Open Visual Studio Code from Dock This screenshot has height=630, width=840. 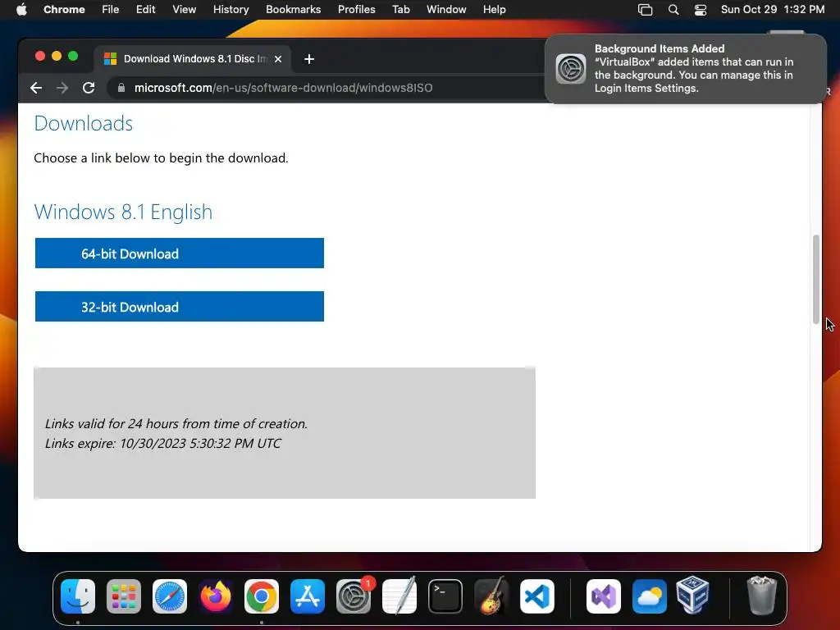(536, 596)
